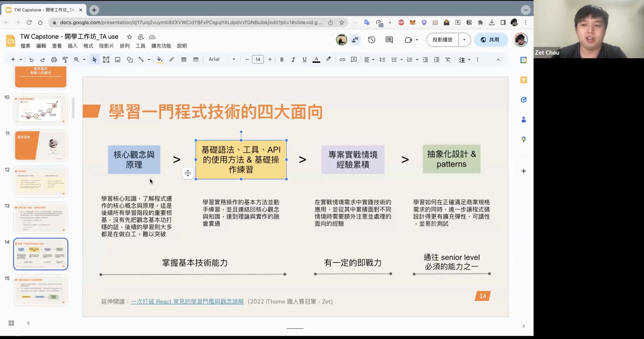Toggle bold formatting
The image size is (644, 339).
tap(282, 60)
